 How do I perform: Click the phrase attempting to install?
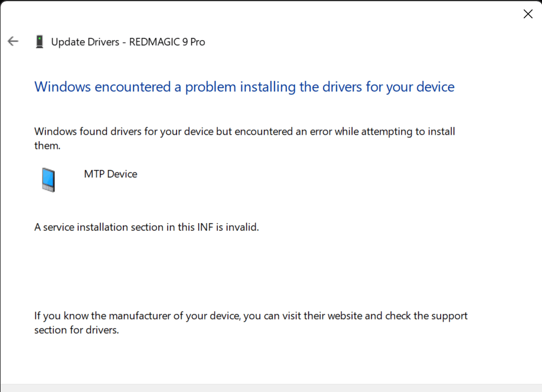[x=408, y=132]
